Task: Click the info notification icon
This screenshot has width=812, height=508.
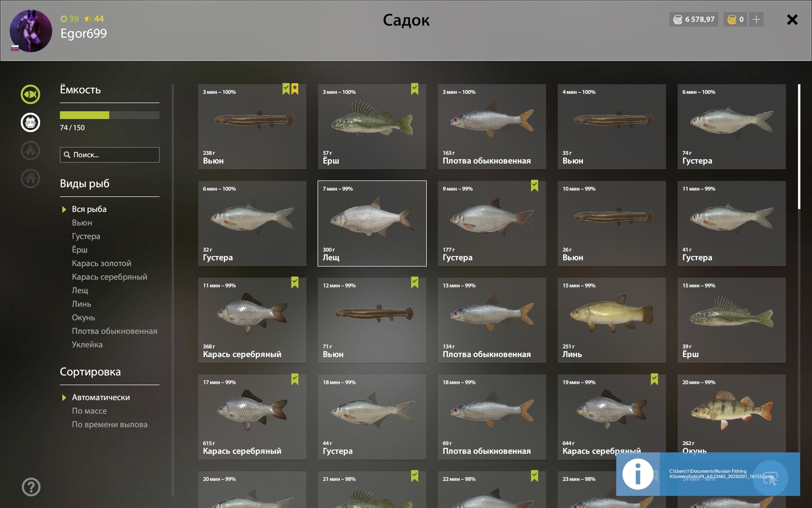Action: [638, 474]
